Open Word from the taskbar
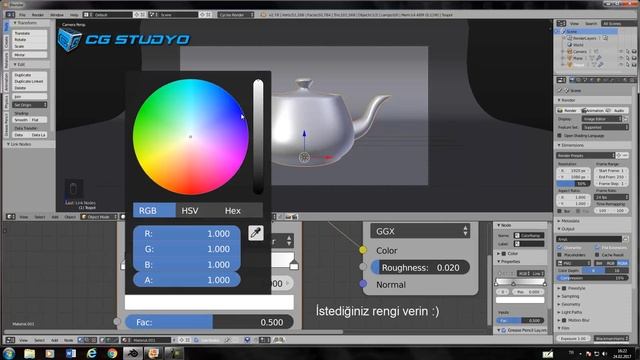Image resolution: width=640 pixels, height=360 pixels. tap(71, 353)
